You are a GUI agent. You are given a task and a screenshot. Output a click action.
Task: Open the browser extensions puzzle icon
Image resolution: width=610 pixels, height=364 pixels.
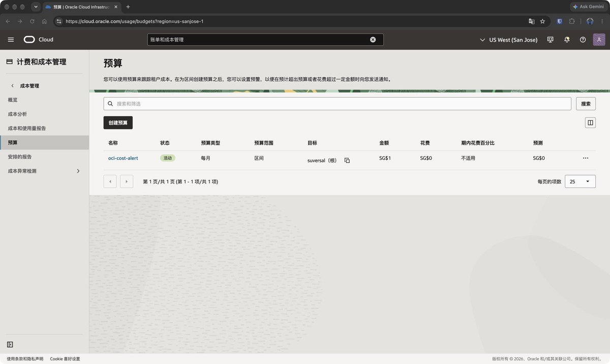572,21
